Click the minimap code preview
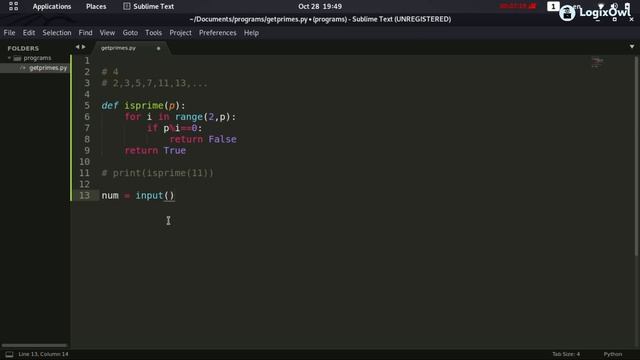 point(597,62)
